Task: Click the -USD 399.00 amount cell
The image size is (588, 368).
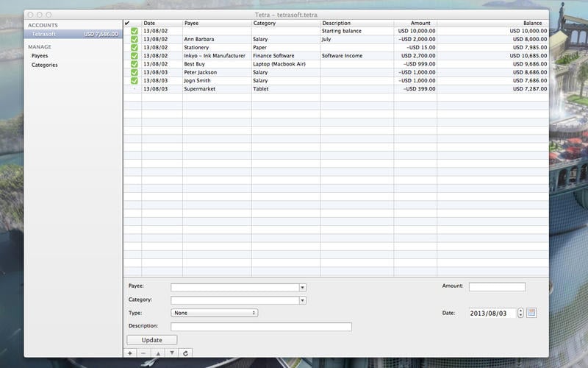Action: [x=415, y=89]
